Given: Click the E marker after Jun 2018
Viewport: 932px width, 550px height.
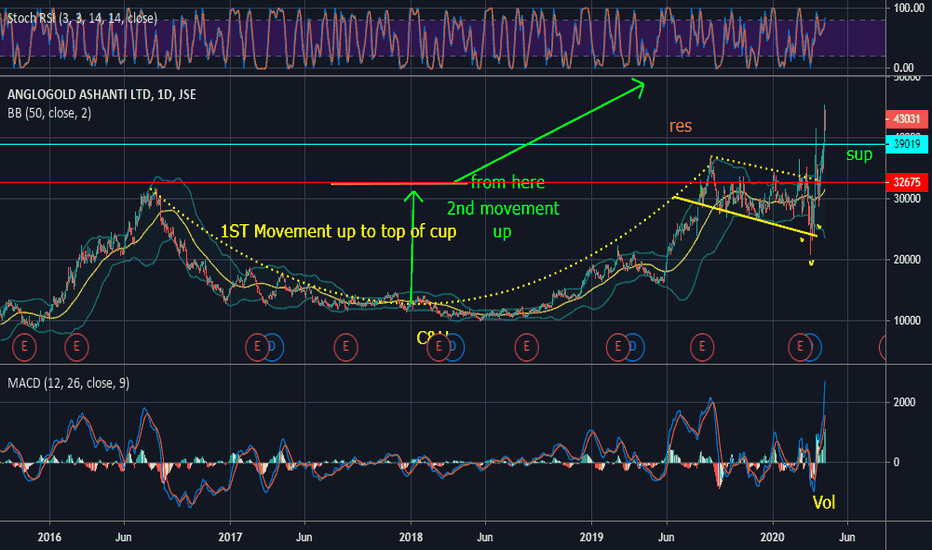Looking at the screenshot, I should pos(527,347).
